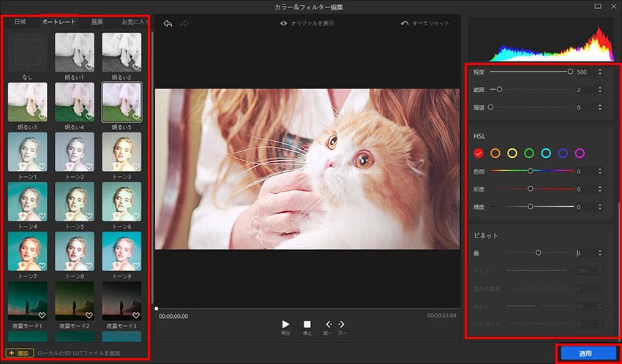The height and width of the screenshot is (364, 622).
Task: Click the 適用 apply button
Action: 585,353
